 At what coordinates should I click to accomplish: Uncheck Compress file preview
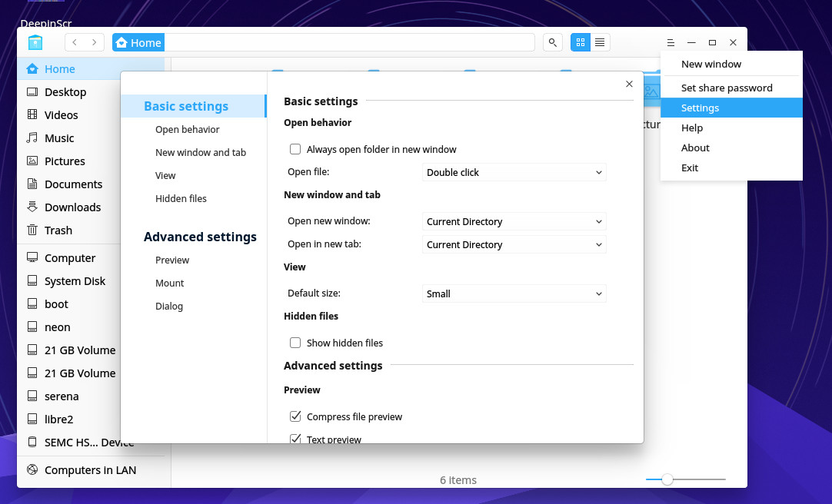pos(295,416)
